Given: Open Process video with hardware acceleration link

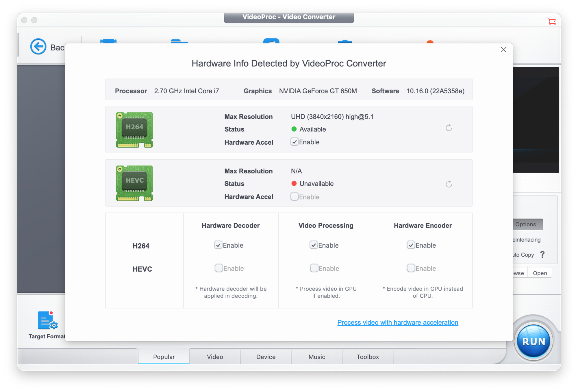Looking at the screenshot, I should click(398, 322).
